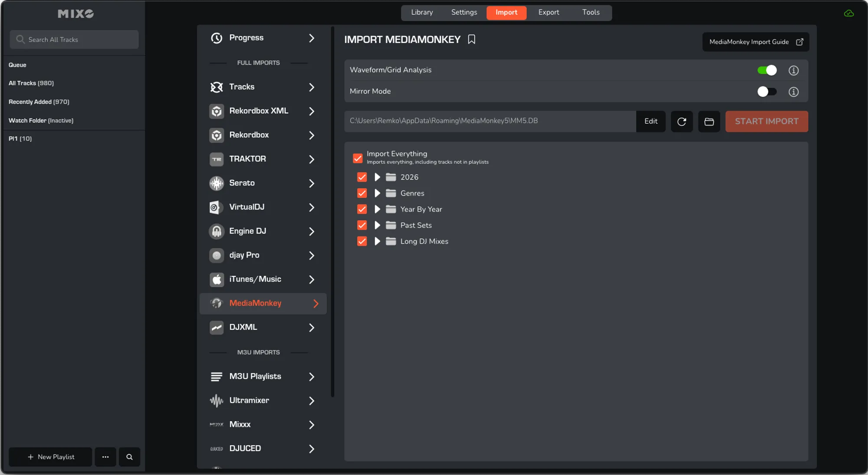Click the TRAKTOR icon
The height and width of the screenshot is (475, 868).
pyautogui.click(x=217, y=159)
